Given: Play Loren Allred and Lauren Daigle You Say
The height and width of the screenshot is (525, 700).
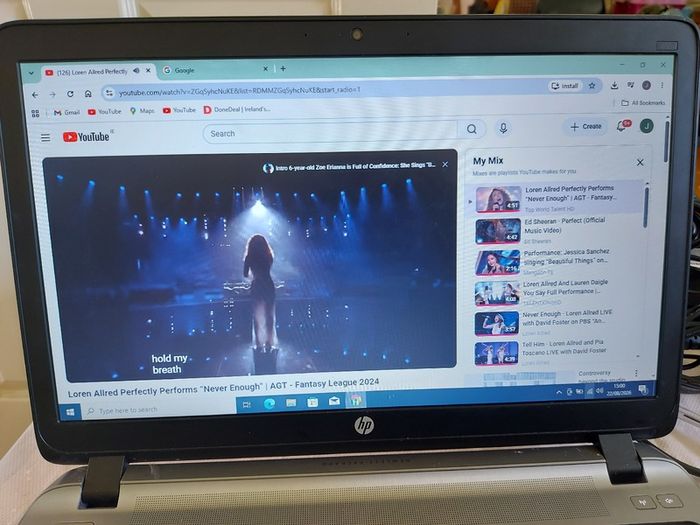Looking at the screenshot, I should [556, 293].
